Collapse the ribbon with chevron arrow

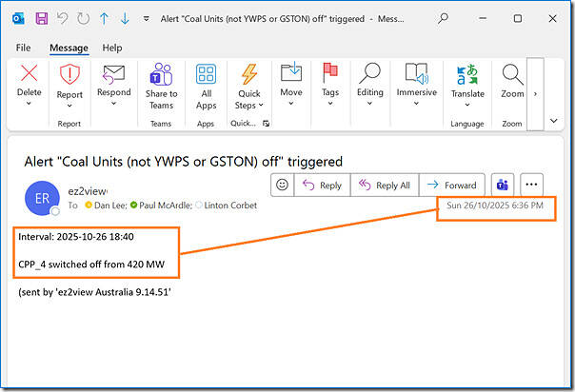[555, 121]
